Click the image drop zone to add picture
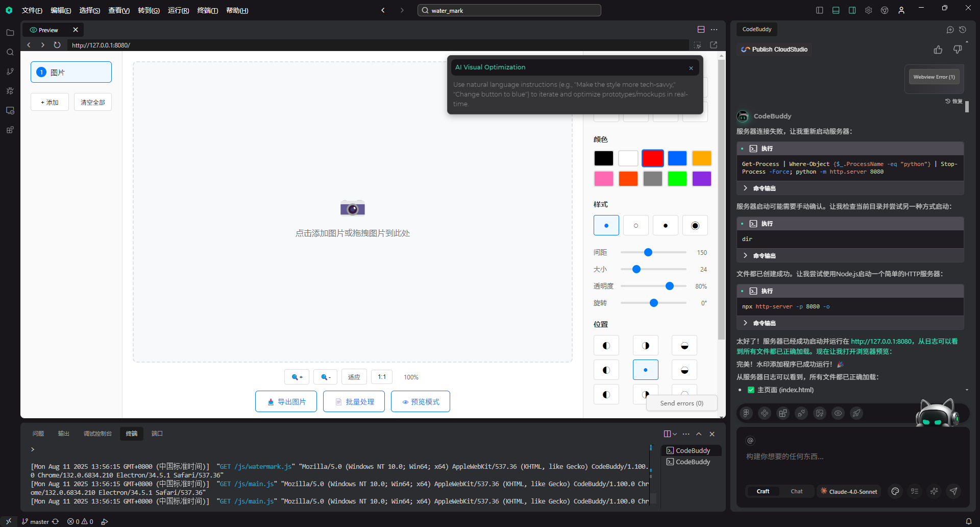 [353, 212]
